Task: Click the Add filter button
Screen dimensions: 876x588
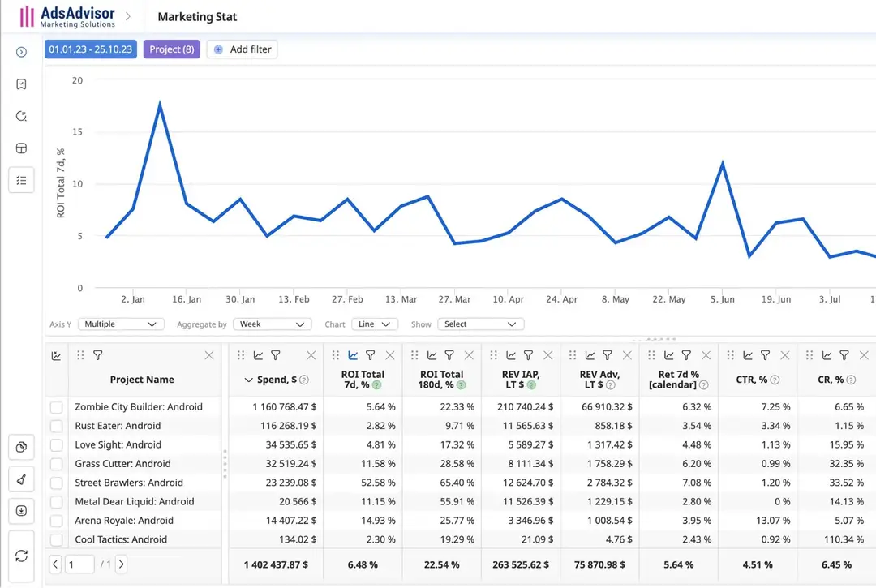Action: click(242, 49)
